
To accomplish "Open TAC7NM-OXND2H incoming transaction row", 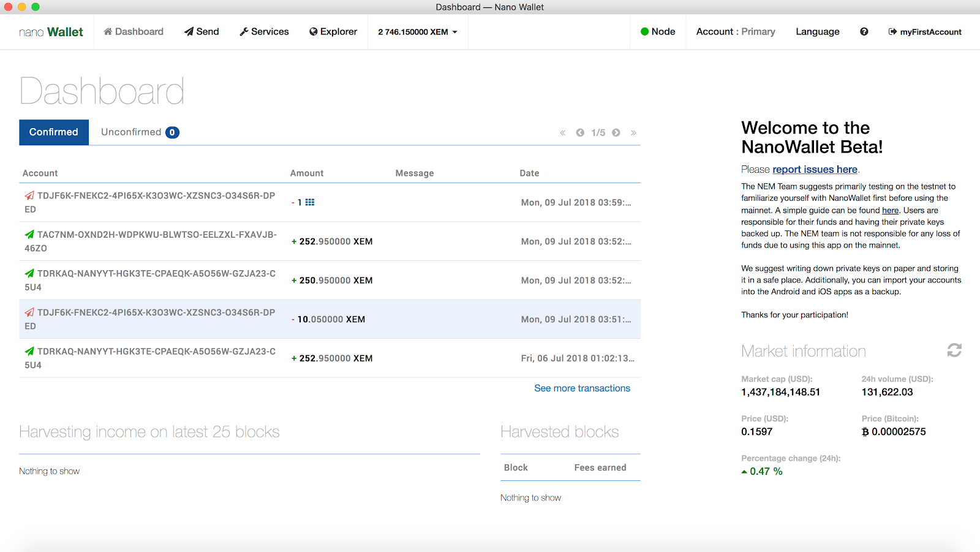I will [x=330, y=241].
